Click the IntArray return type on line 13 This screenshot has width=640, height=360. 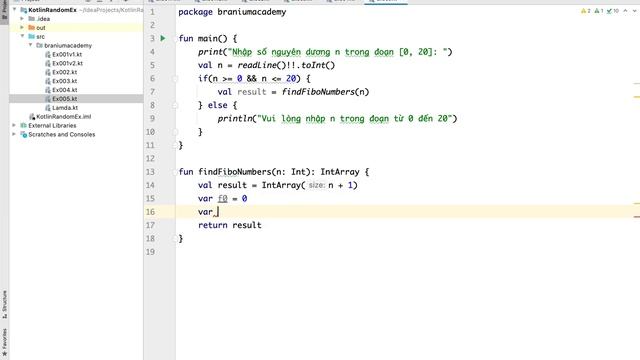[340, 172]
